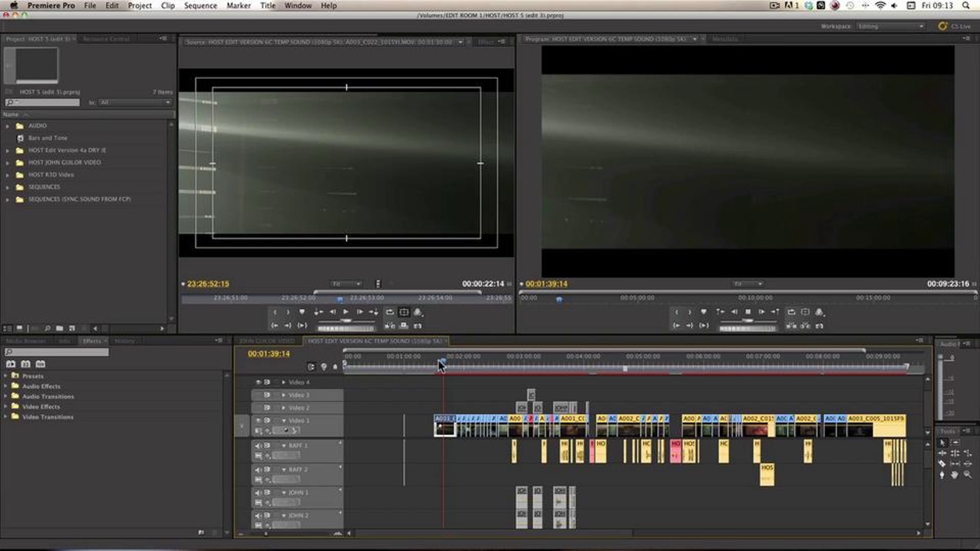Select the Hand tool in Tools panel

[954, 475]
